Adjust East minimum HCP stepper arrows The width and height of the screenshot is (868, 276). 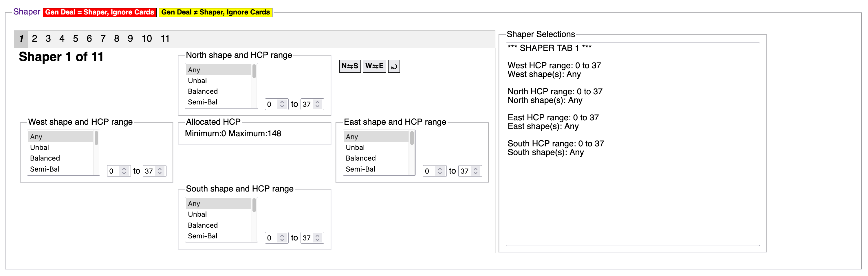click(x=440, y=171)
